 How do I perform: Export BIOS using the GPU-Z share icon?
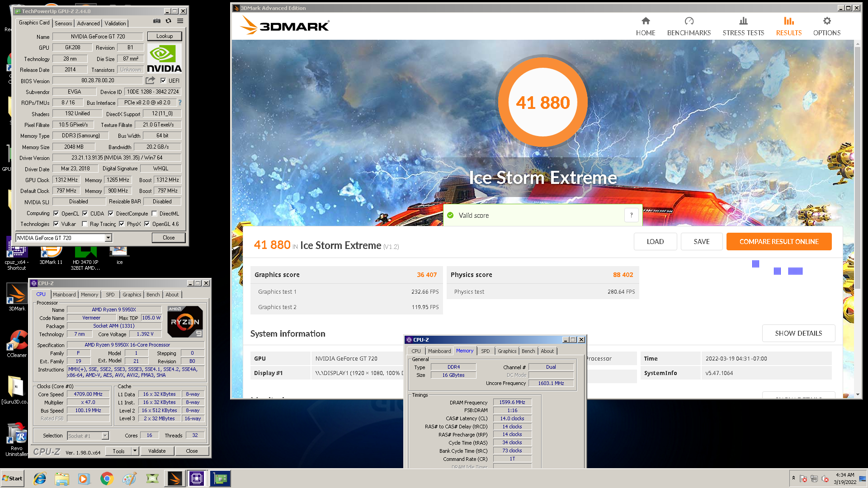150,80
